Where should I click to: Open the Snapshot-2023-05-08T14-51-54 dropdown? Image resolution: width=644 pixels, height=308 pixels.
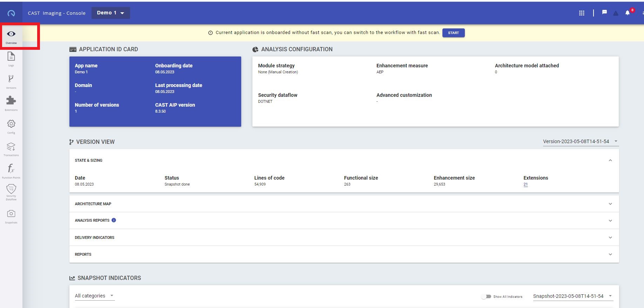tap(573, 296)
